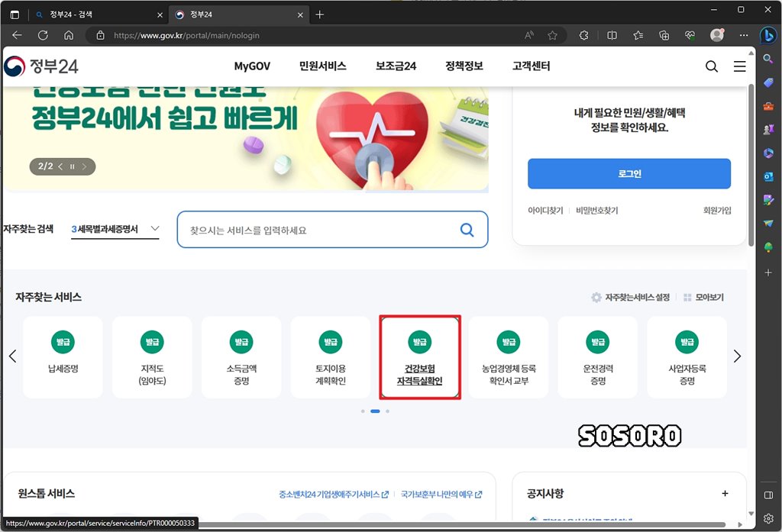The image size is (782, 532).
Task: Open the 소득금액 증명 service card
Action: point(241,357)
